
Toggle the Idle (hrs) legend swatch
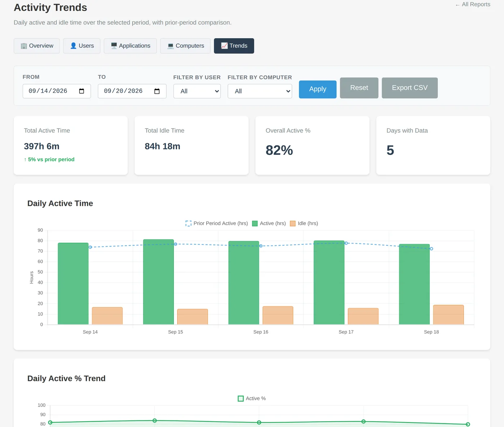[x=293, y=224]
